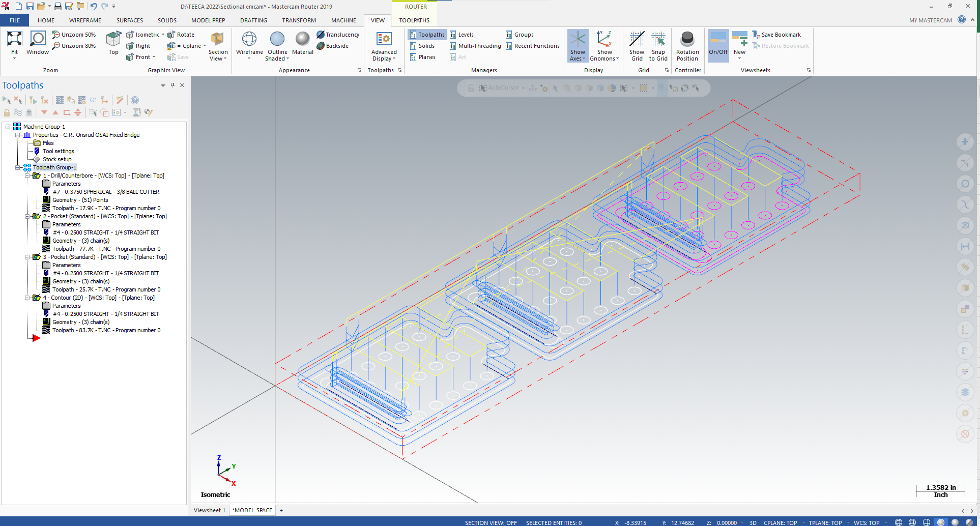Toggle the Toolpaths manager panel
Viewport: 980px width, 526px height.
427,35
